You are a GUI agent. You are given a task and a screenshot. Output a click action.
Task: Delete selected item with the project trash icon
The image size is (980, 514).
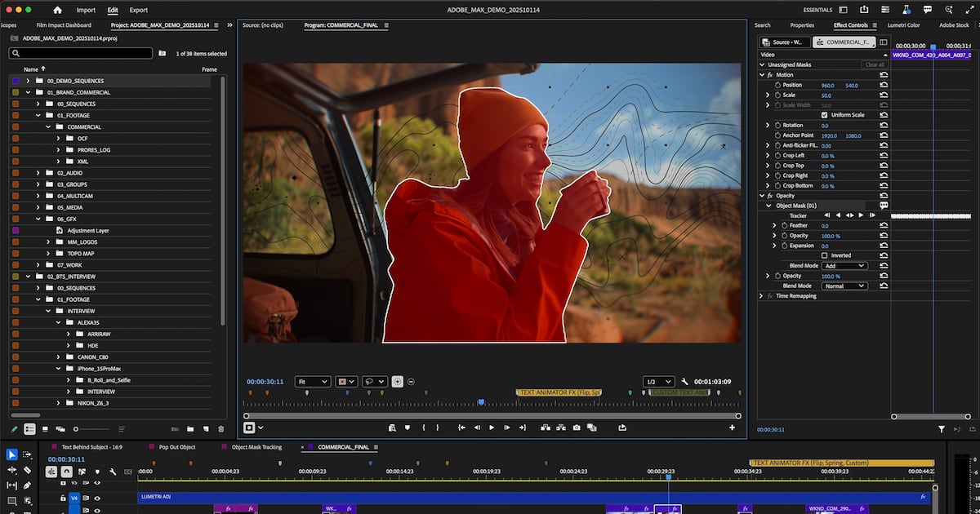[220, 429]
